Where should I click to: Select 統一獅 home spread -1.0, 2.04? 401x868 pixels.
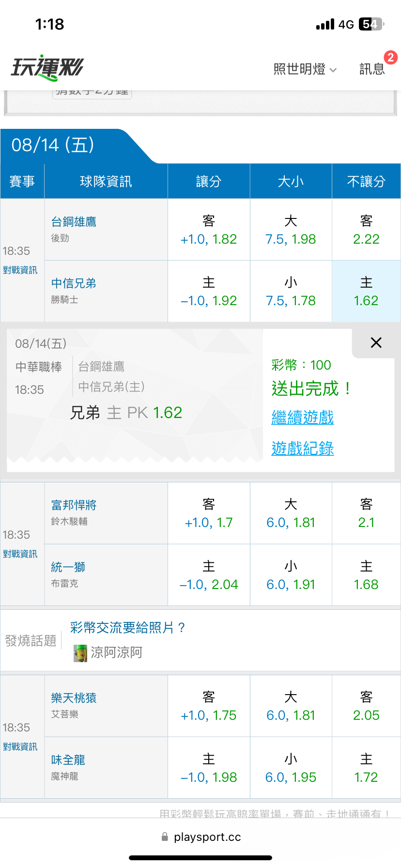(209, 575)
